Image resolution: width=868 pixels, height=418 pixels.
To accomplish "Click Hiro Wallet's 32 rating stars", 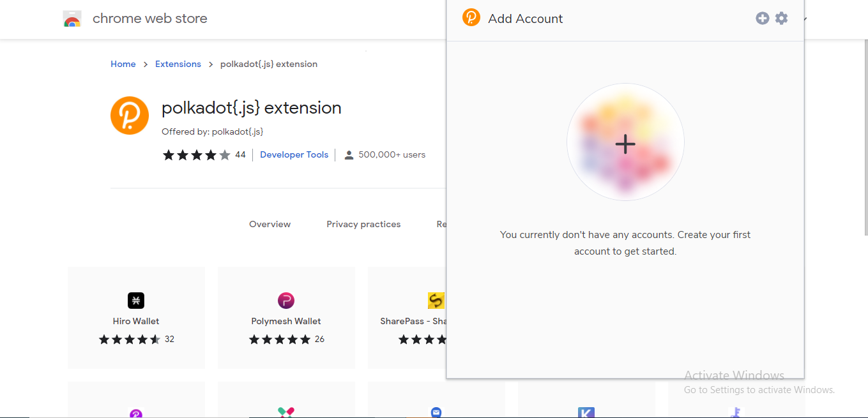I will [x=130, y=340].
